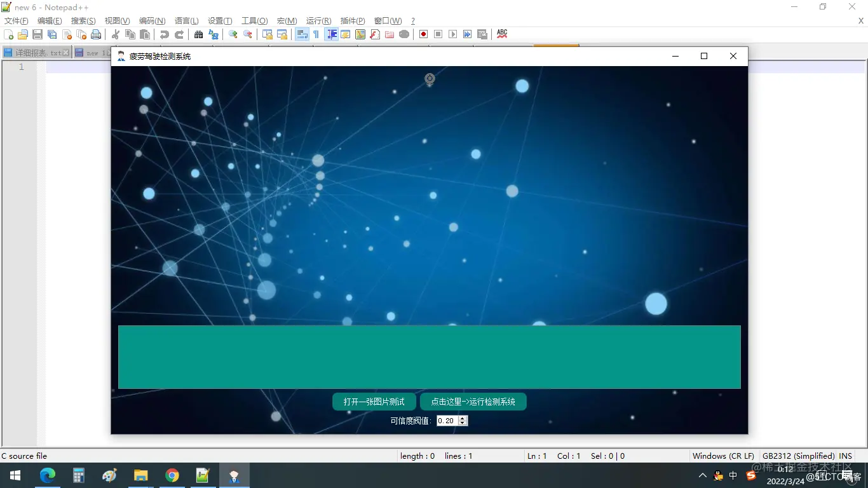Click the teal result display panel

pyautogui.click(x=430, y=357)
